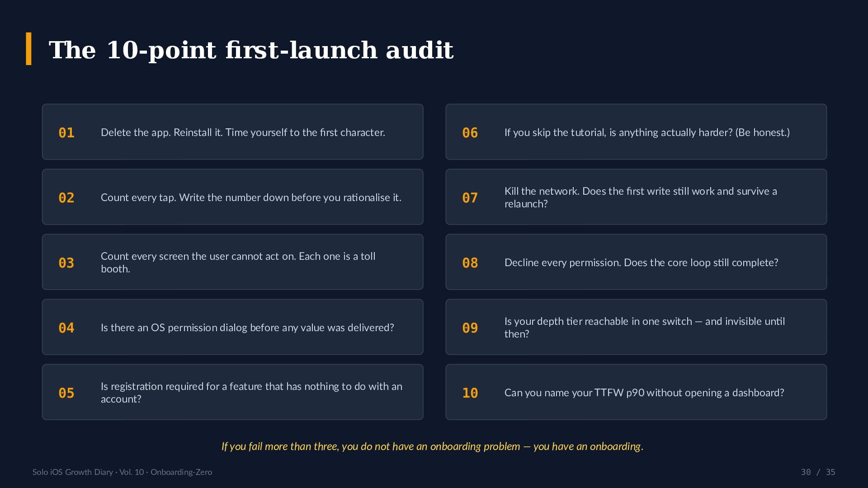Select the orange accent bar beside the title
The width and height of the screenshot is (868, 488).
(29, 49)
